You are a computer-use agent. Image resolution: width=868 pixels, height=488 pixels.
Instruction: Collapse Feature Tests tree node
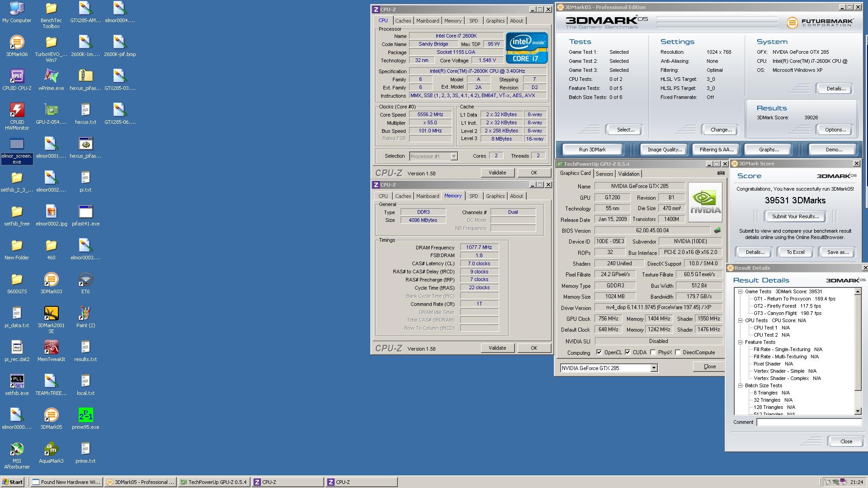point(741,342)
